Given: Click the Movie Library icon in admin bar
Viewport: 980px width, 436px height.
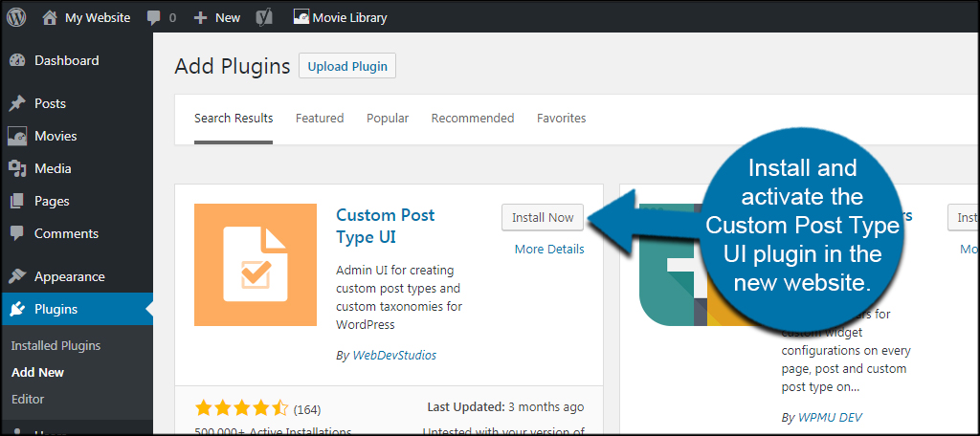Looking at the screenshot, I should point(301,17).
